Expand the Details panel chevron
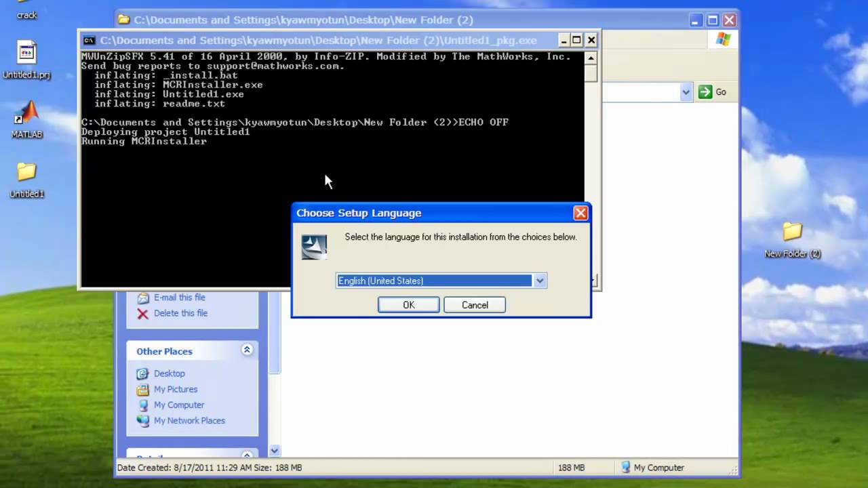 click(247, 455)
